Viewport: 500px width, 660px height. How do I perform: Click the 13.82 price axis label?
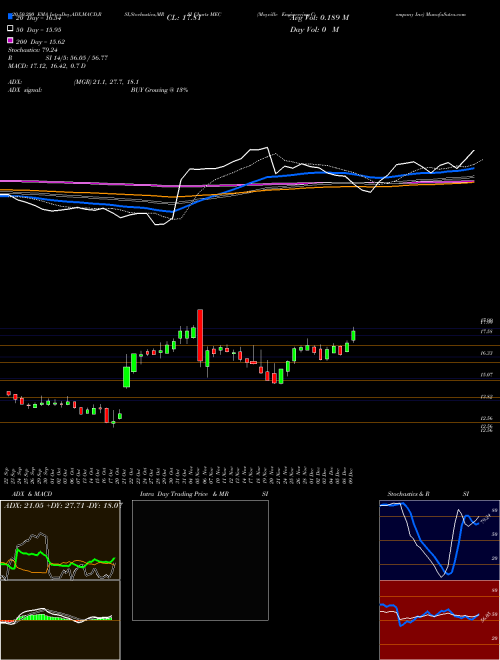487,397
